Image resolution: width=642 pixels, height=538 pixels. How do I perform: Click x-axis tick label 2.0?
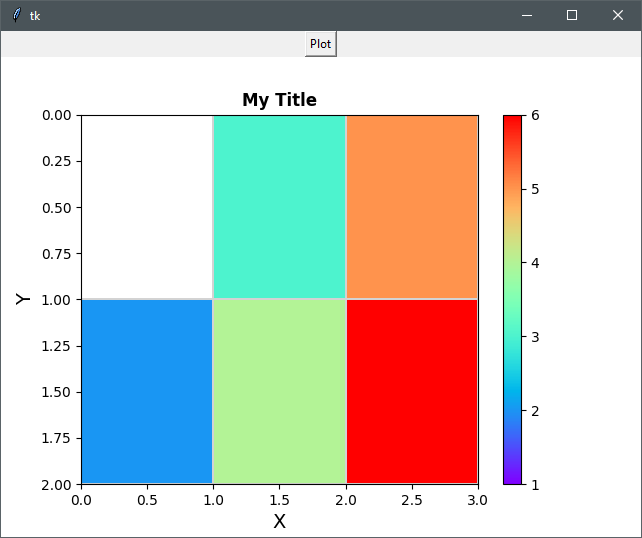point(346,500)
